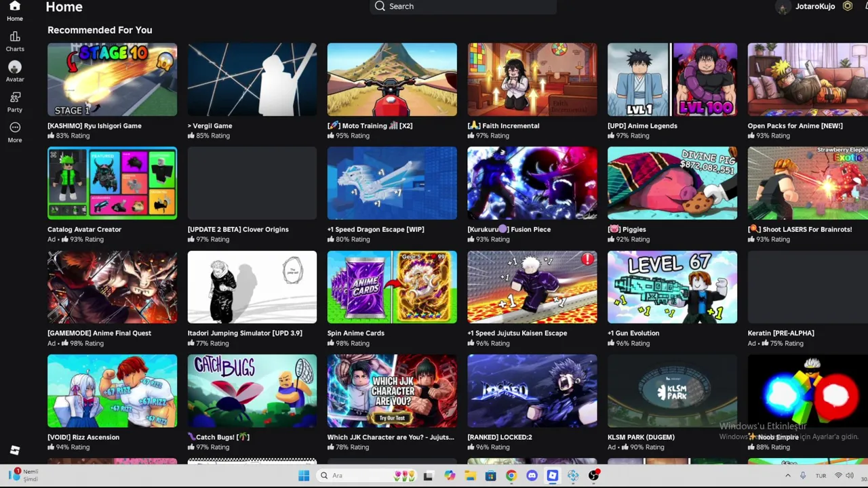The height and width of the screenshot is (488, 868).
Task: Open Google Chrome from the taskbar
Action: (511, 476)
